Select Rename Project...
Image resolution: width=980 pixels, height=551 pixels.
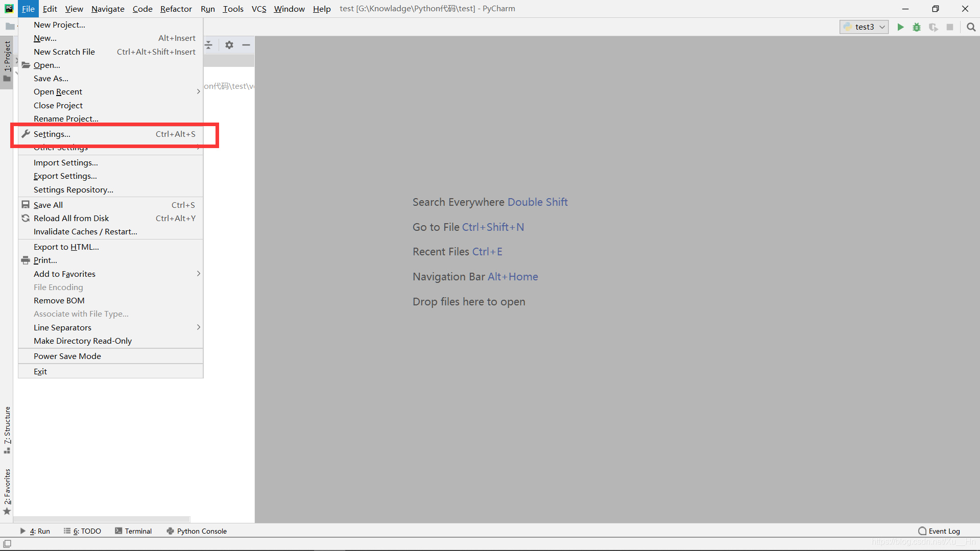tap(110, 118)
